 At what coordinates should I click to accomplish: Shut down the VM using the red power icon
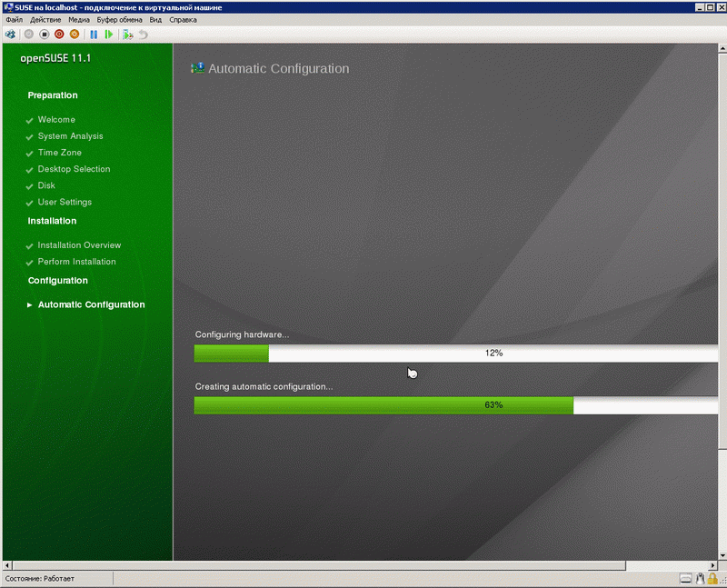pyautogui.click(x=59, y=35)
